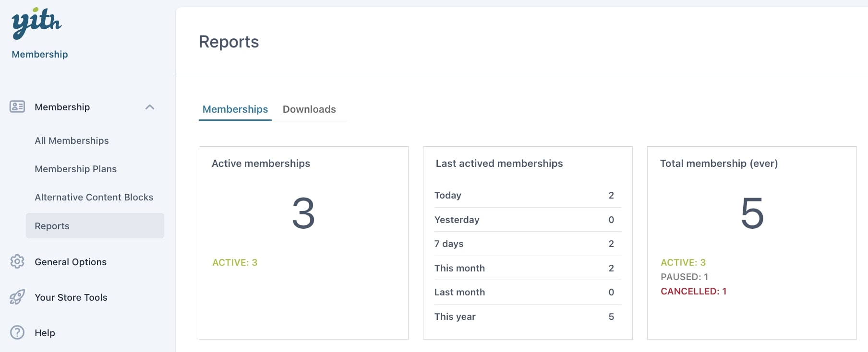868x352 pixels.
Task: Select the Memberships tab
Action: coord(235,109)
